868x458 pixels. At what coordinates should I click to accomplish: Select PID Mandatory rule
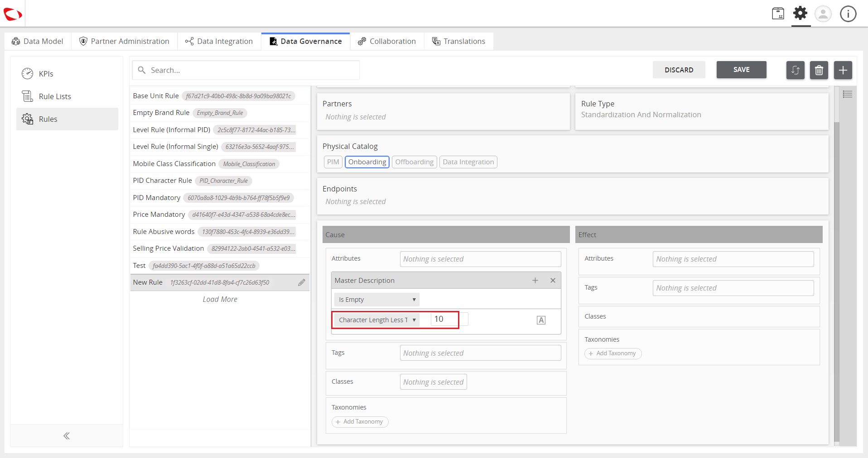[x=220, y=198]
